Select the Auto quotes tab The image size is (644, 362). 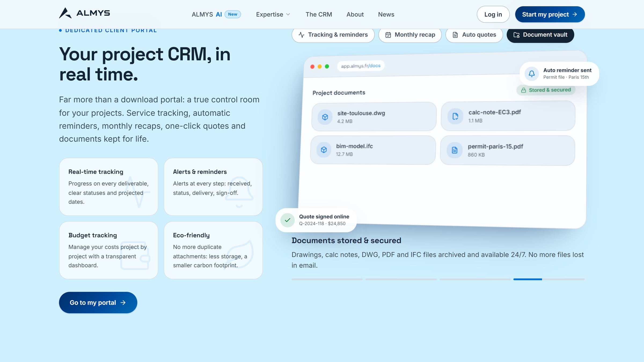click(x=474, y=35)
